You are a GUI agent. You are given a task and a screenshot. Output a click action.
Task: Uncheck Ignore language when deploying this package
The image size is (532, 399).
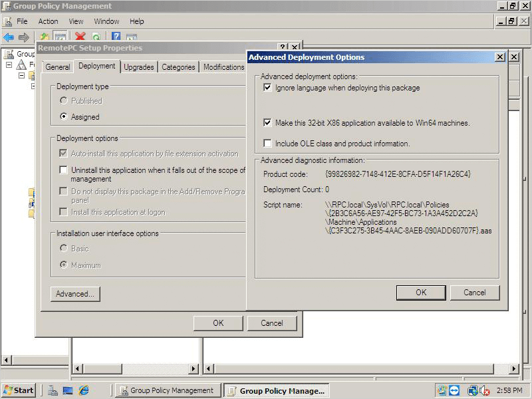267,88
